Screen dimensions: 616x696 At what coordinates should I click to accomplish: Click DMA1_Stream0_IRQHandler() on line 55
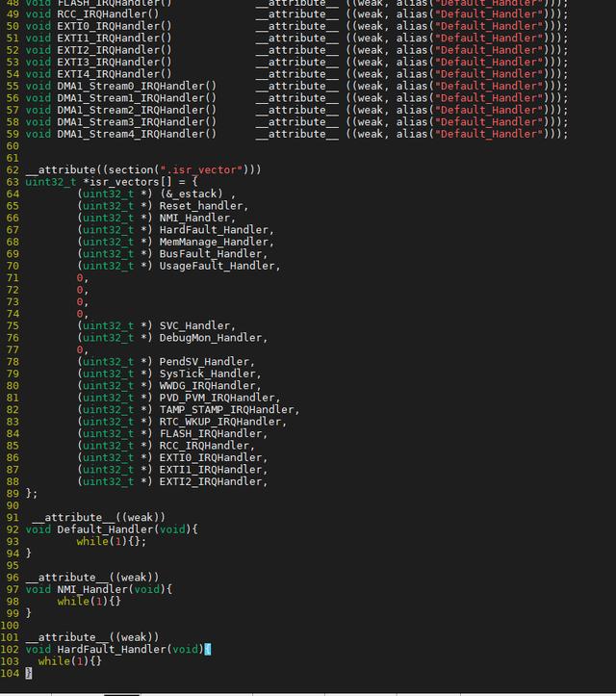pos(137,86)
